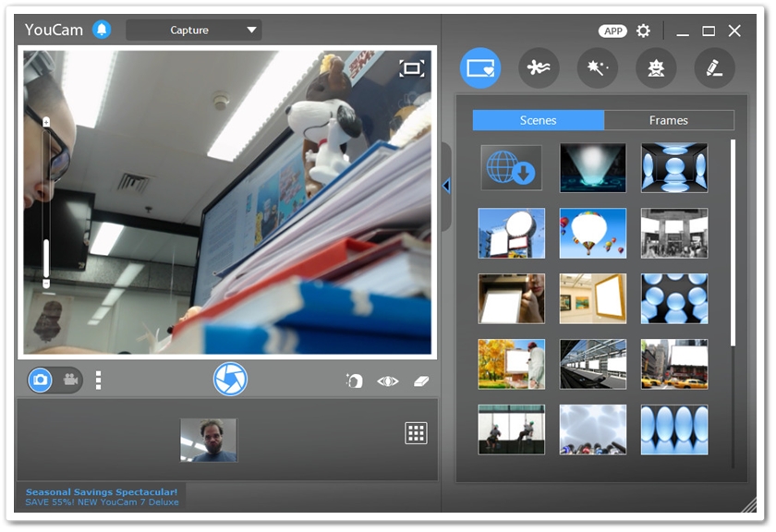Choose the press microphones cloud scene

pos(592,429)
